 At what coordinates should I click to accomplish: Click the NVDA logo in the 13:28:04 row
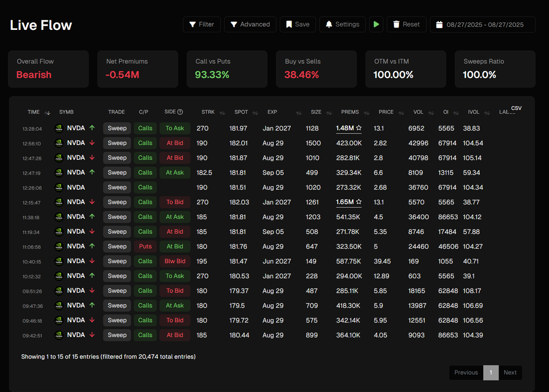[59, 128]
